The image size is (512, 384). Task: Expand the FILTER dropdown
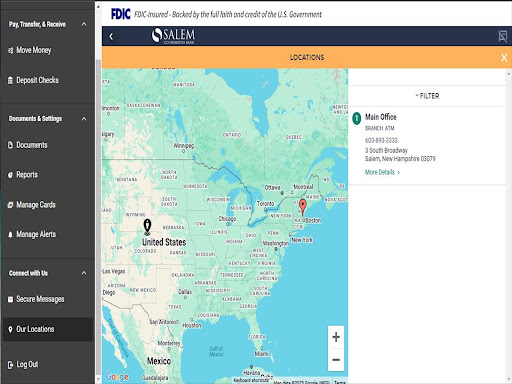pyautogui.click(x=427, y=96)
